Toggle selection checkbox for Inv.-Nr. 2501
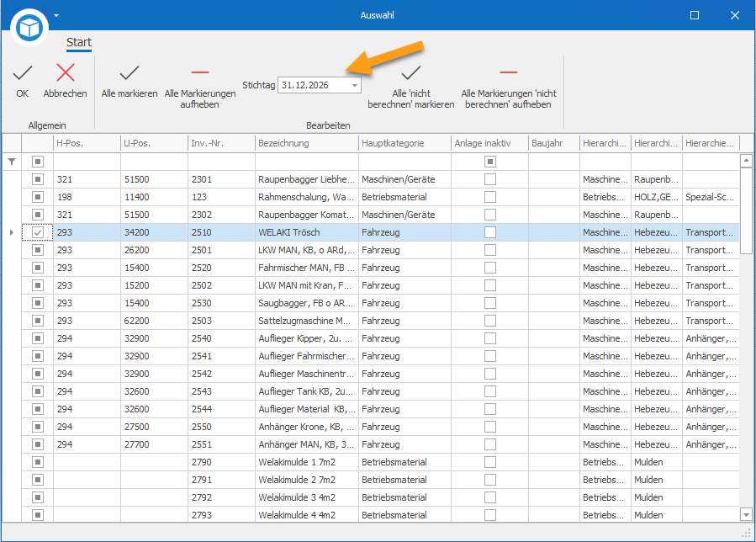 tap(38, 250)
